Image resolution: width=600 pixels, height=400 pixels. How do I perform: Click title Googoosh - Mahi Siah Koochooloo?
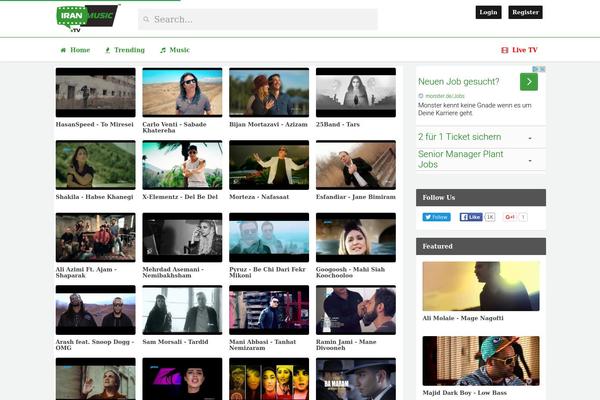pos(351,272)
